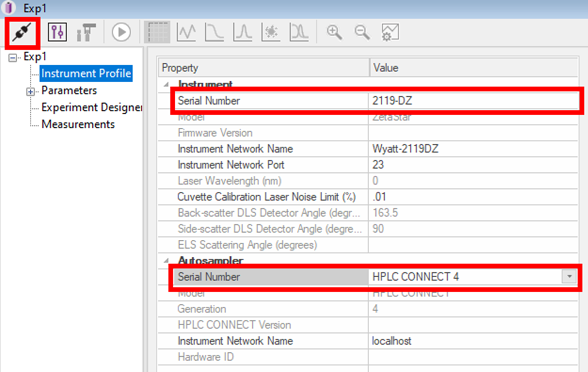Open the purple sliders settings icon

(x=57, y=32)
